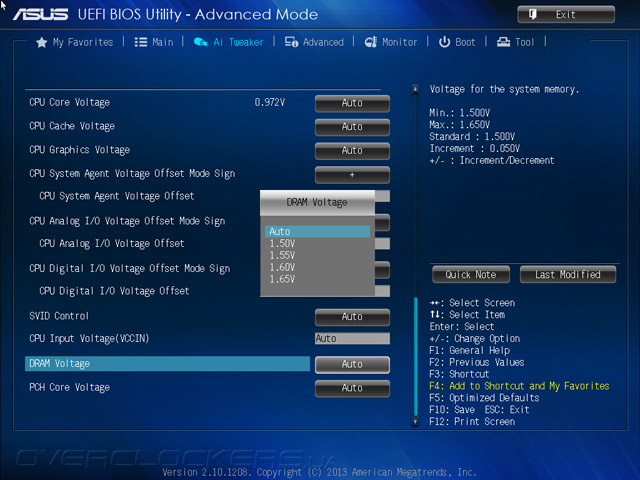
Task: Open CPU Graphics Voltage Auto dropdown
Action: tap(352, 151)
